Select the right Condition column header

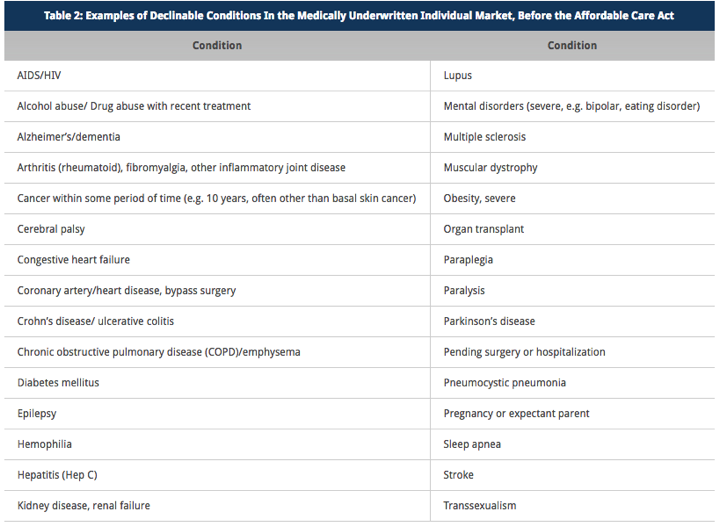click(572, 45)
